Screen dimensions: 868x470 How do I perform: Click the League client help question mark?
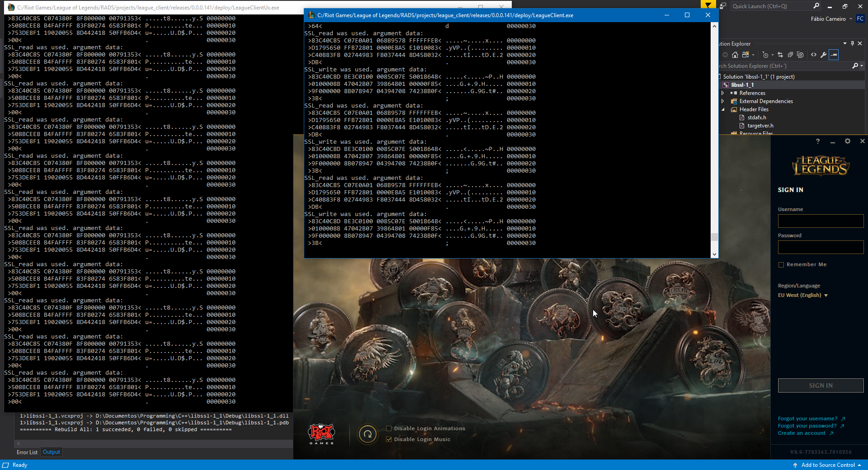pyautogui.click(x=817, y=141)
